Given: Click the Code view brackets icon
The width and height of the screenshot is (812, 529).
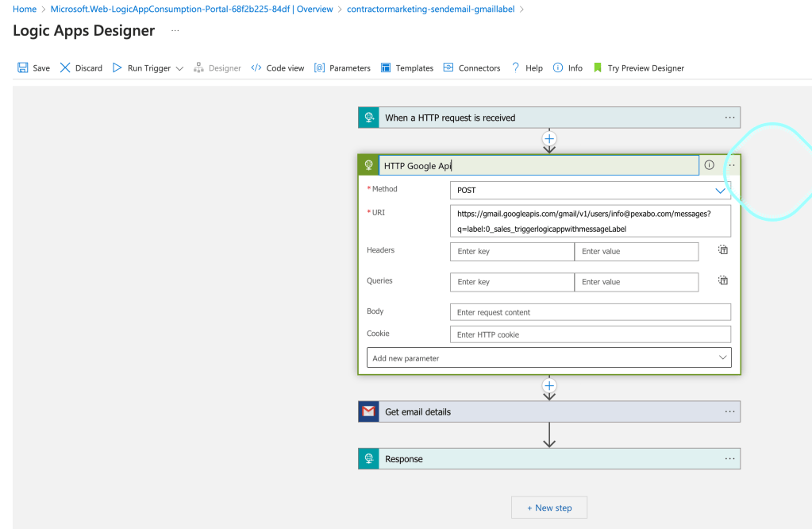Looking at the screenshot, I should [256, 68].
